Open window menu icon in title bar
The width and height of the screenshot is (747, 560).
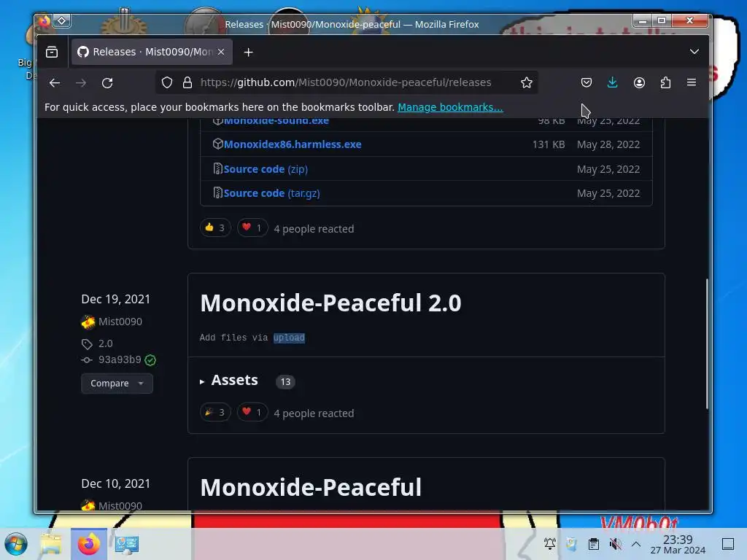[x=44, y=21]
